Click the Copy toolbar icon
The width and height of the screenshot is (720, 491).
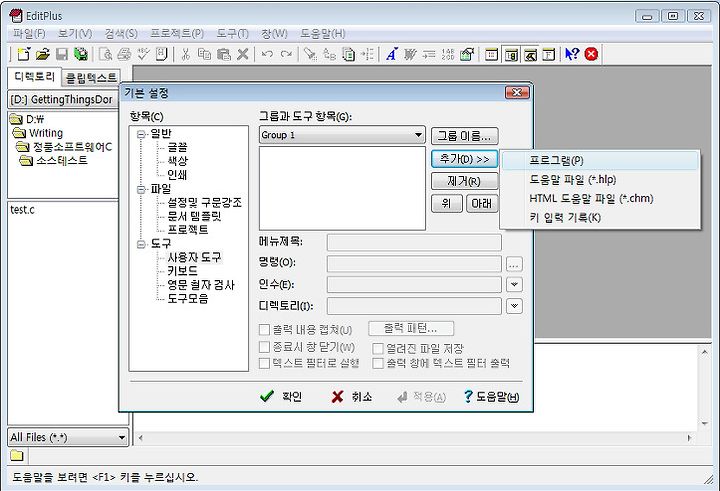[204, 54]
